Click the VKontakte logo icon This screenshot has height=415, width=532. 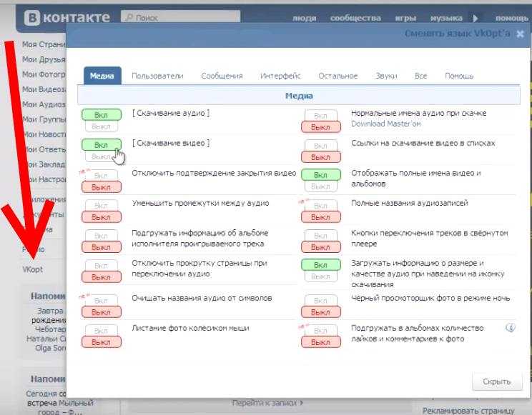click(x=32, y=17)
